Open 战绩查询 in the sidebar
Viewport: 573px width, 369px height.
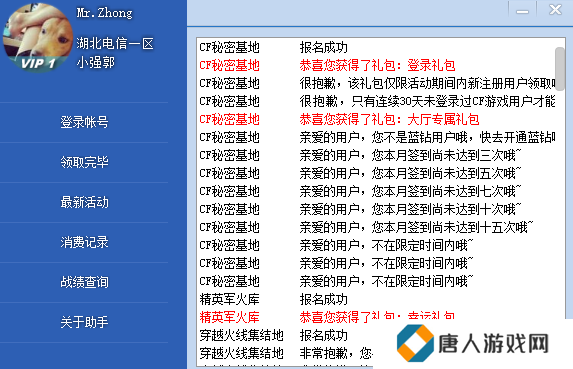pyautogui.click(x=84, y=282)
